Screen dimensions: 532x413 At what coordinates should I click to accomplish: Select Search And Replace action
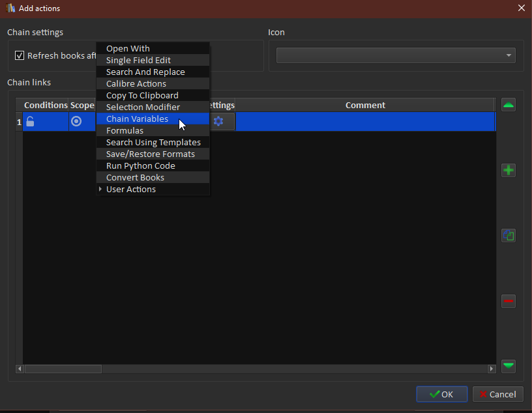(153, 72)
